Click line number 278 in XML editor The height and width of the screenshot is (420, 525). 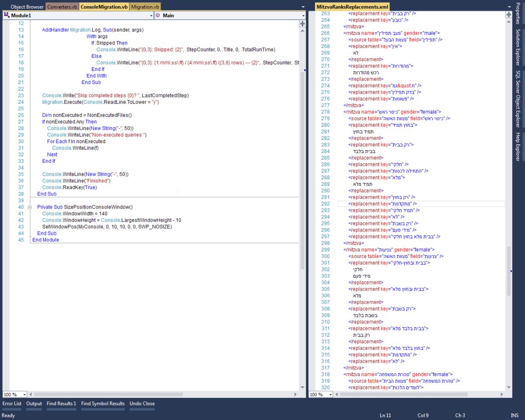(325, 112)
